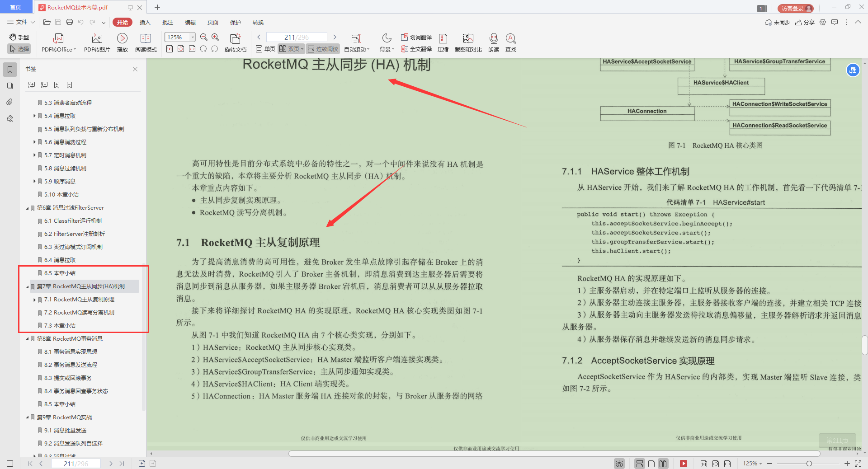The height and width of the screenshot is (469, 868).
Task: Click 分享 share button
Action: pyautogui.click(x=805, y=22)
